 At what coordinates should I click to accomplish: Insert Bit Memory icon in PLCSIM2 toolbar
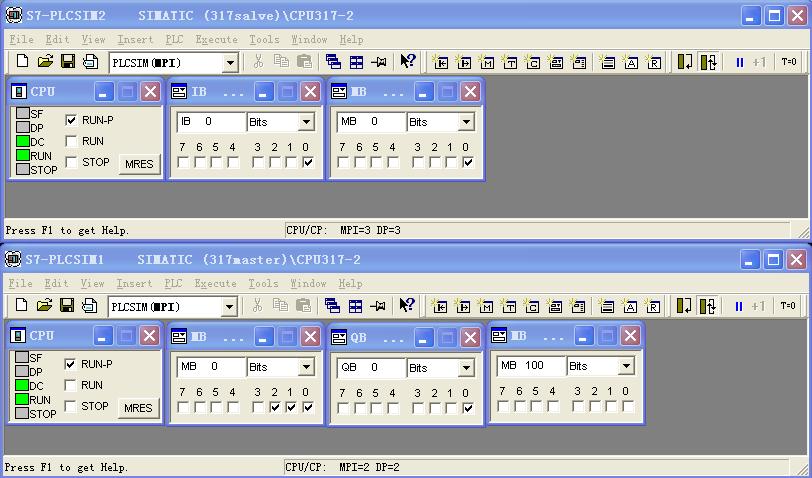pyautogui.click(x=486, y=62)
